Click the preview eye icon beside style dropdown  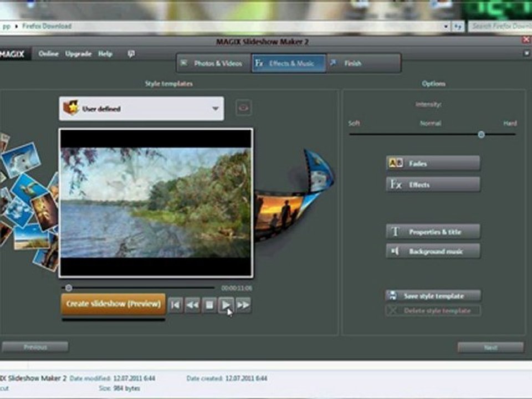243,108
